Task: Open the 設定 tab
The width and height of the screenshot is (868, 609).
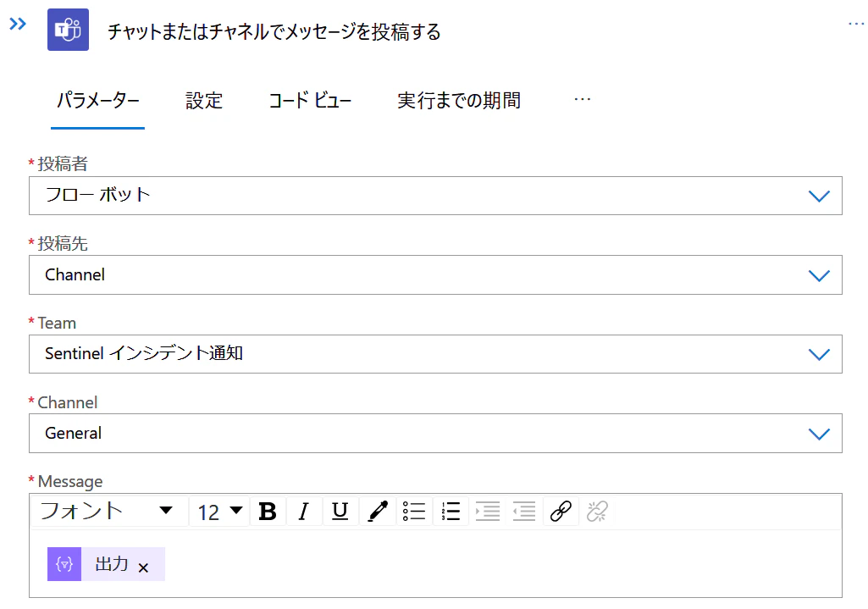Action: click(204, 101)
